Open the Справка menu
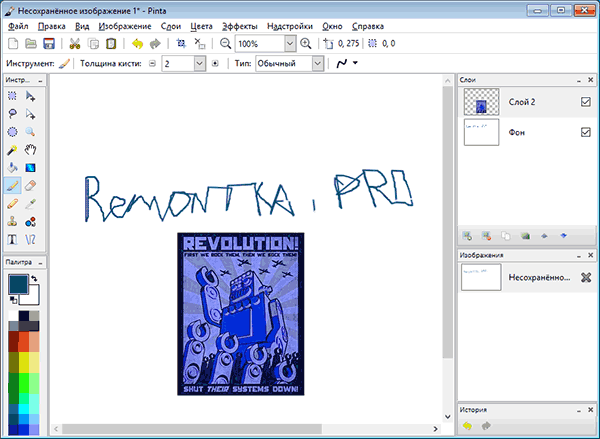This screenshot has height=439, width=600. [368, 26]
